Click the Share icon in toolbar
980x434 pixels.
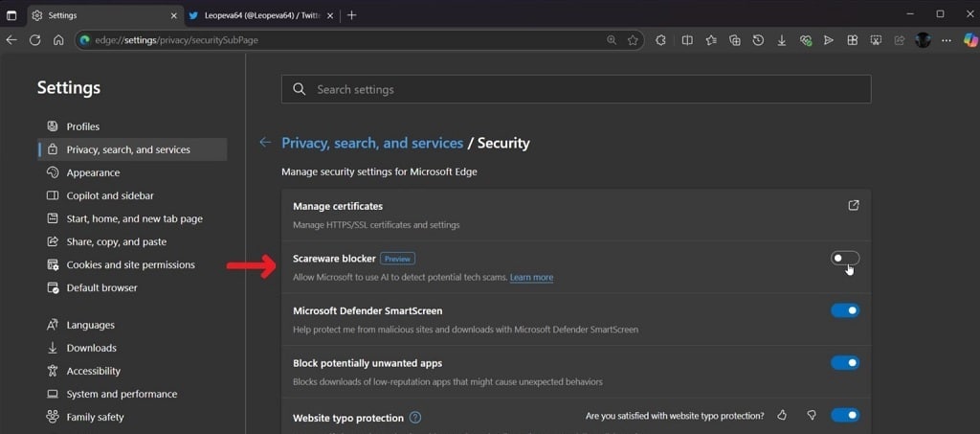(x=900, y=40)
